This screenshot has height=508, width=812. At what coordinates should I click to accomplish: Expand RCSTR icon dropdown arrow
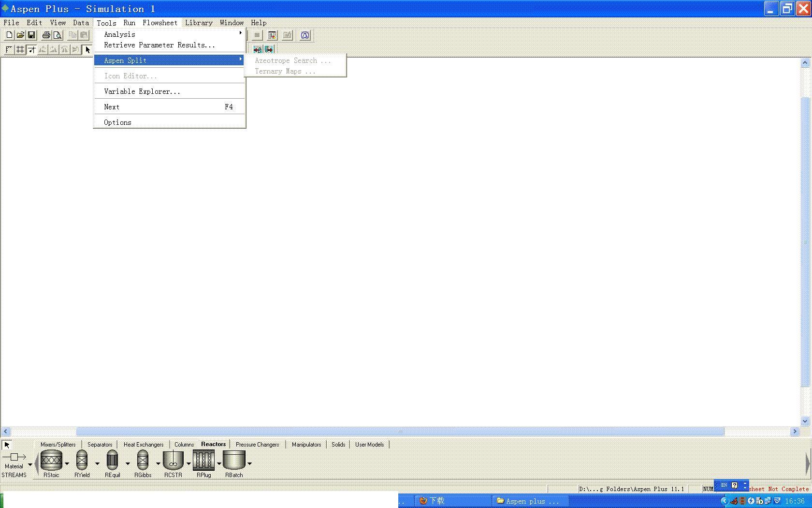tap(188, 463)
